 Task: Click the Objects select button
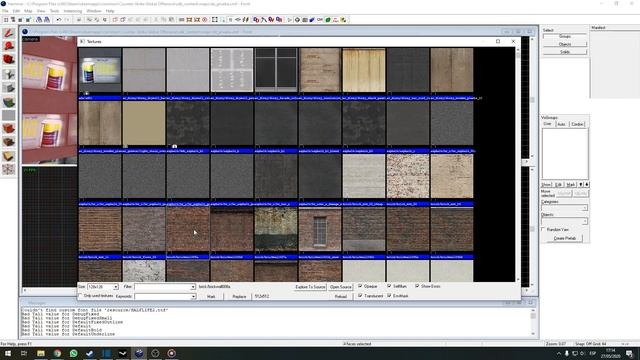click(565, 44)
